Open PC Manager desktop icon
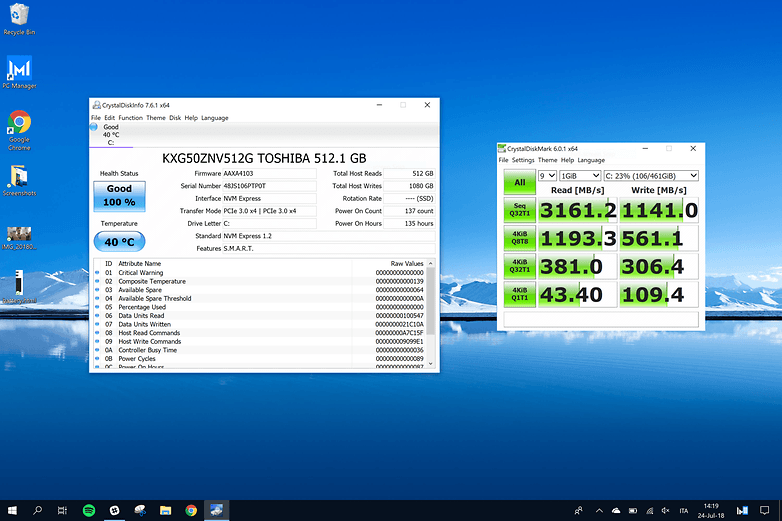782x521 pixels. coord(19,72)
